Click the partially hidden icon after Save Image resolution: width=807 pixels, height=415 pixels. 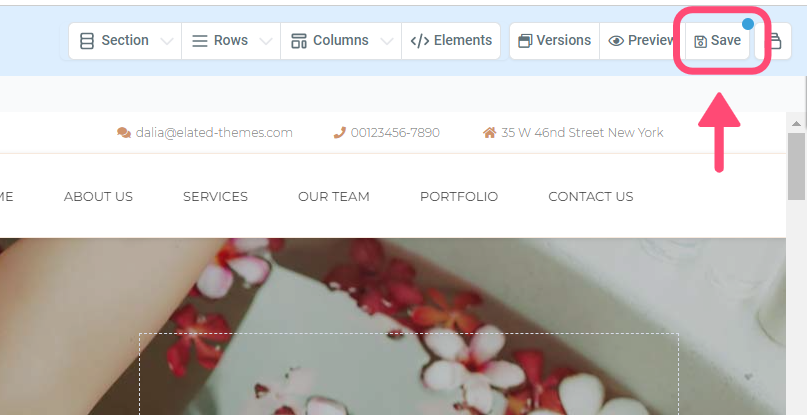775,41
